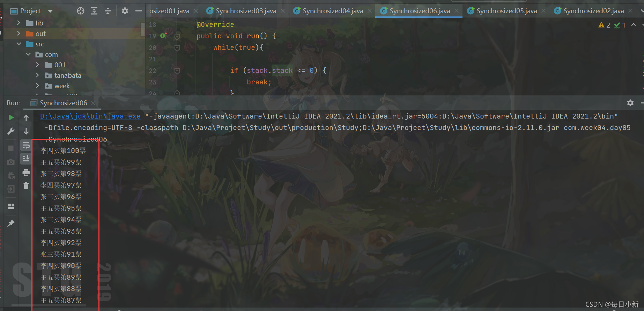644x311 pixels.
Task: Rerun Synchrosized06 with the green play icon
Action: [11, 117]
